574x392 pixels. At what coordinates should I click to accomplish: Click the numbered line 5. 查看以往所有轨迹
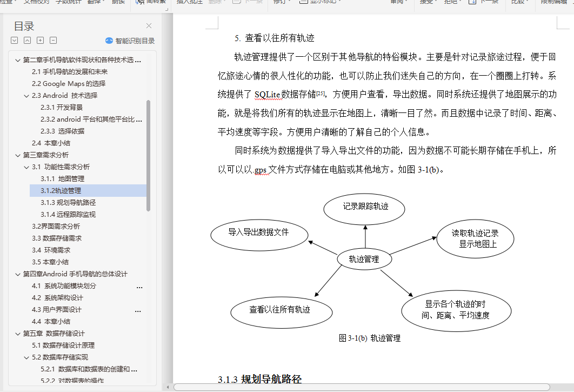(x=275, y=38)
